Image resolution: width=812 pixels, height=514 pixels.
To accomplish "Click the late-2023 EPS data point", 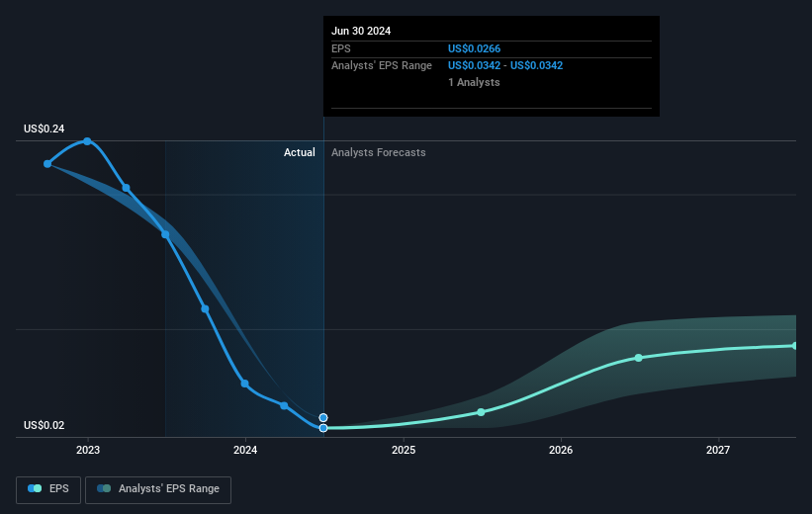I will coord(205,309).
